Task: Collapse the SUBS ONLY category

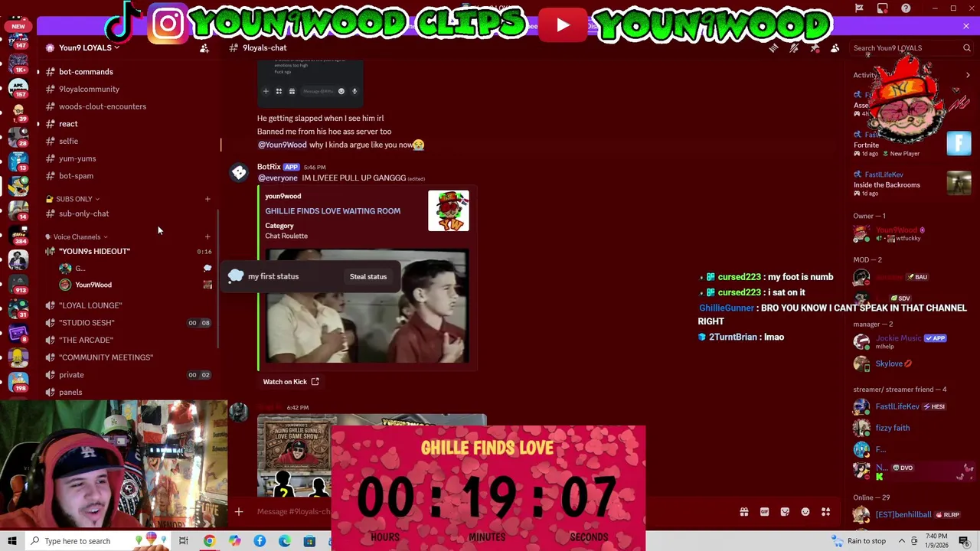Action: coord(73,199)
